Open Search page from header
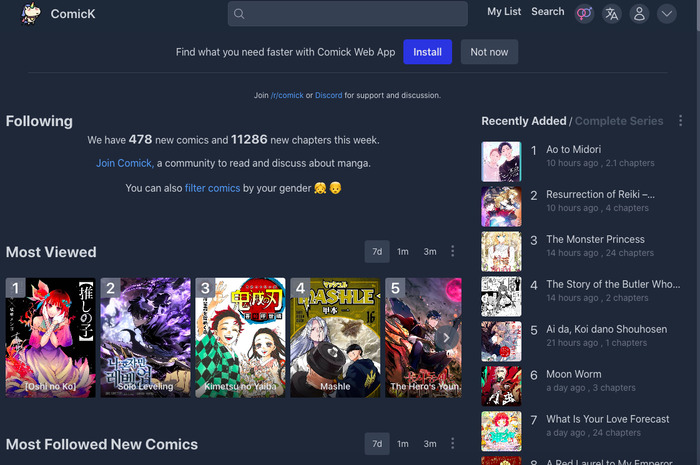 coord(548,12)
